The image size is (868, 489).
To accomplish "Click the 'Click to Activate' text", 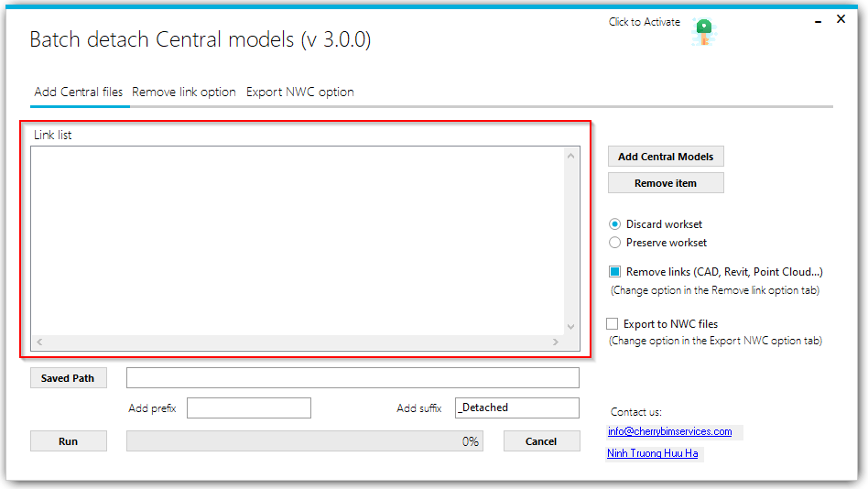I will 645,22.
